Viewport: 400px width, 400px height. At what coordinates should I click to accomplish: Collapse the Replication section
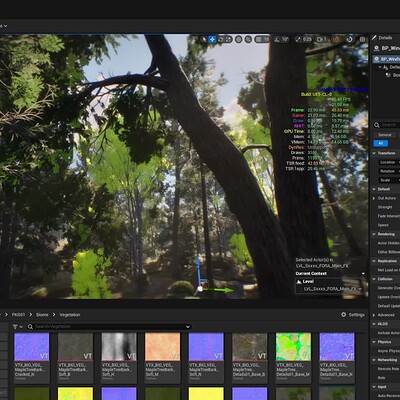pyautogui.click(x=374, y=261)
